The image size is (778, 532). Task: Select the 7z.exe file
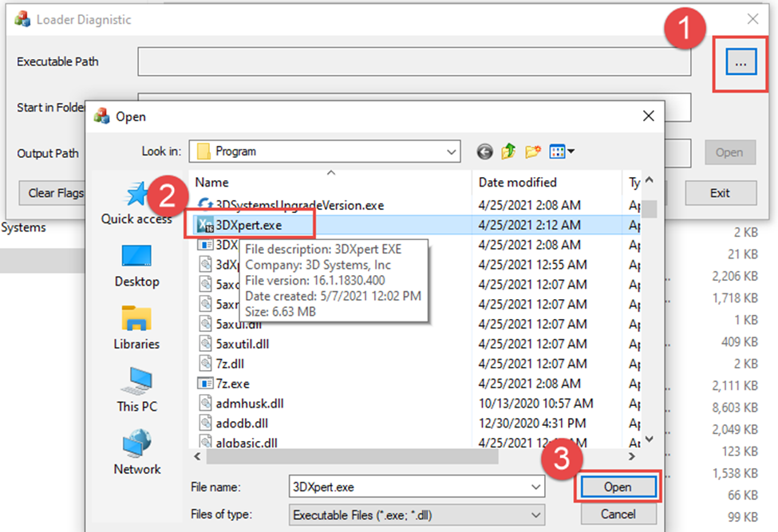click(232, 384)
